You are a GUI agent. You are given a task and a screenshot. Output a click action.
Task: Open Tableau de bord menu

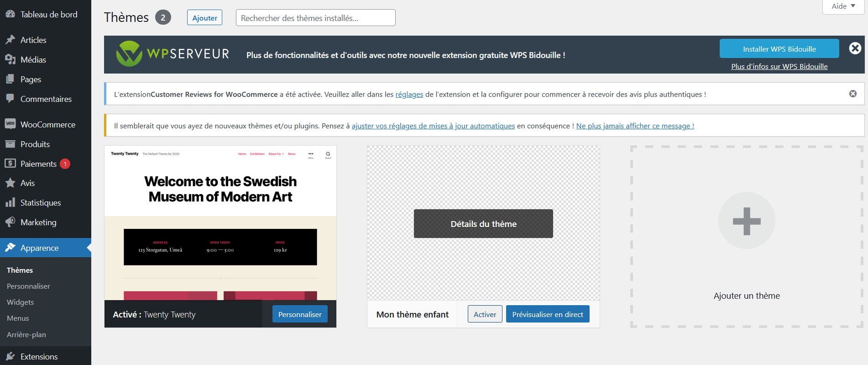(x=46, y=14)
